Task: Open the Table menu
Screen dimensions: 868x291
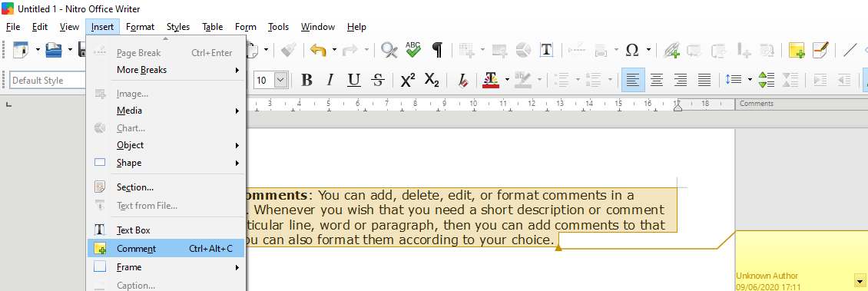Action: tap(213, 27)
